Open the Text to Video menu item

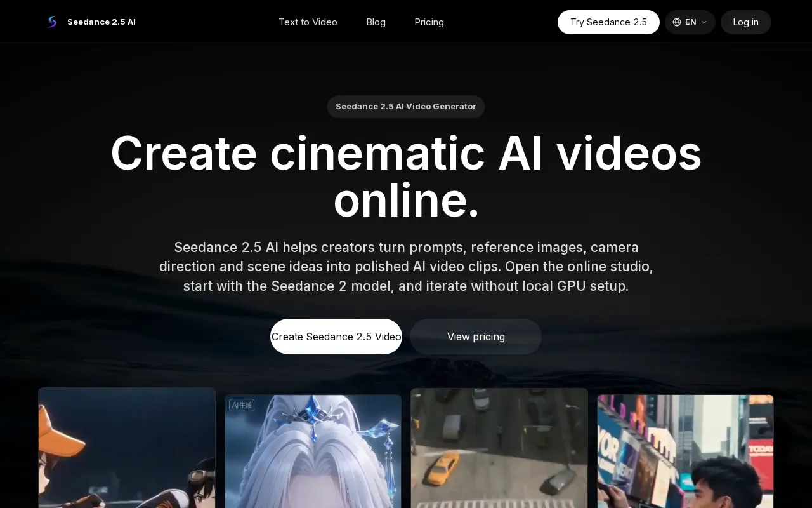308,22
